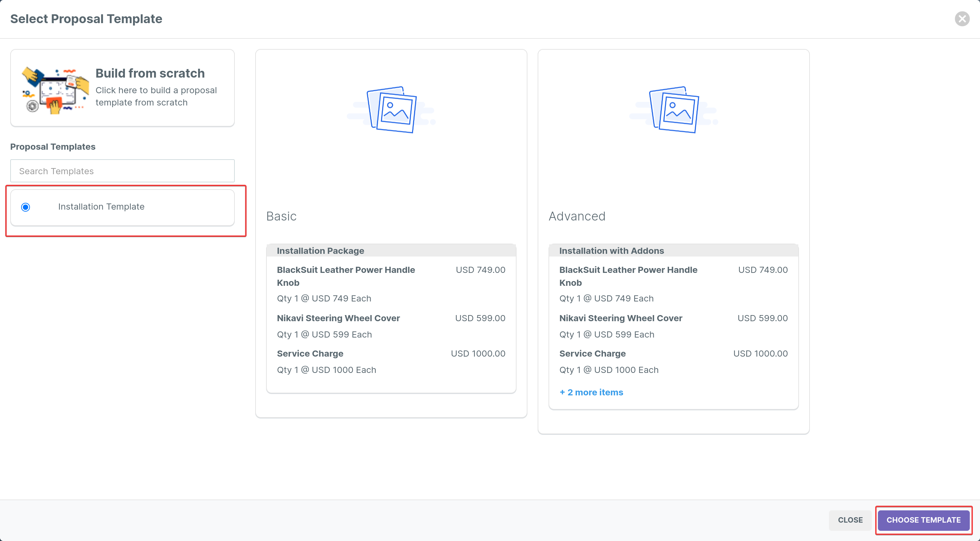Image resolution: width=980 pixels, height=541 pixels.
Task: Click Service Charge item in Advanced package
Action: coord(592,354)
